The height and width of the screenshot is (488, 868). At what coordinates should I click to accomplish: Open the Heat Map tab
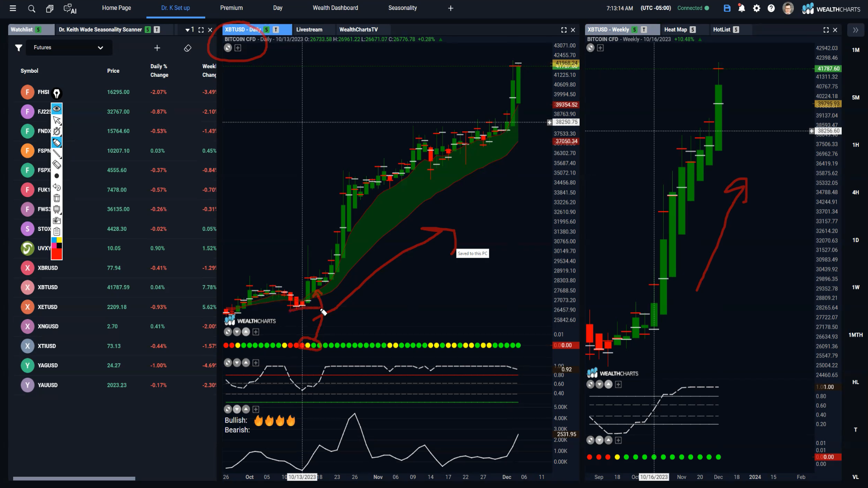(x=675, y=30)
